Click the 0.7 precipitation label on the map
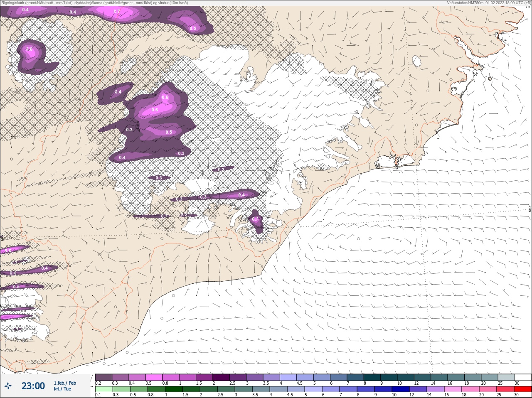532x398 pixels. [x=117, y=12]
